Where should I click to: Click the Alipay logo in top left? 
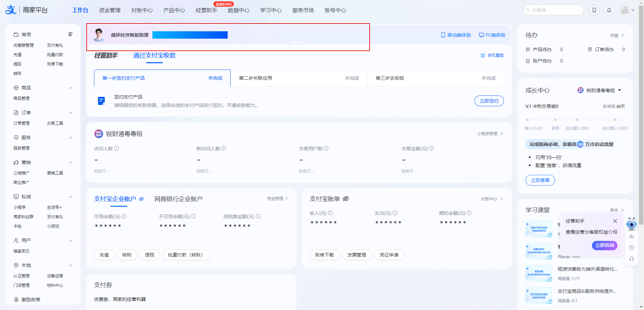click(11, 10)
